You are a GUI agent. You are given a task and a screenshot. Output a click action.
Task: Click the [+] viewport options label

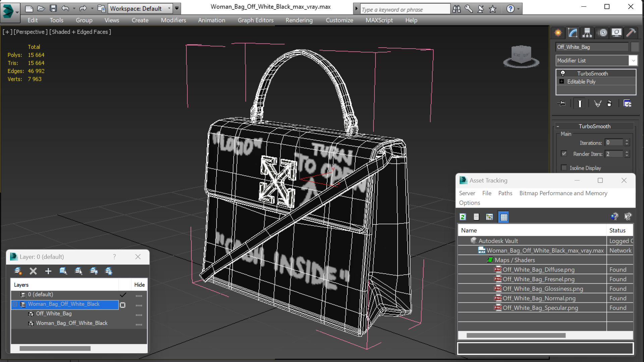point(7,32)
